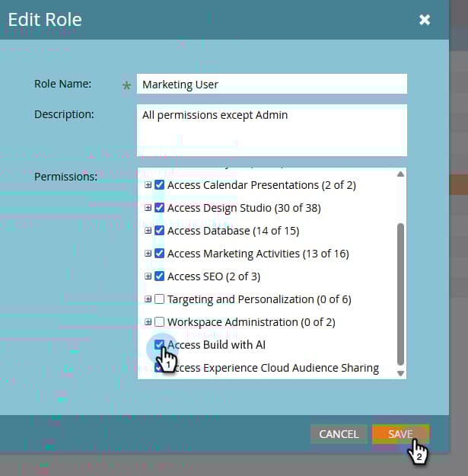Toggle the Access Design Studio checkbox
468x476 pixels.
160,208
